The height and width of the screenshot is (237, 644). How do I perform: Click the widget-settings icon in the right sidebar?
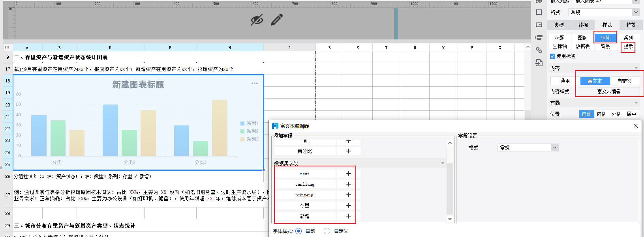tap(539, 25)
